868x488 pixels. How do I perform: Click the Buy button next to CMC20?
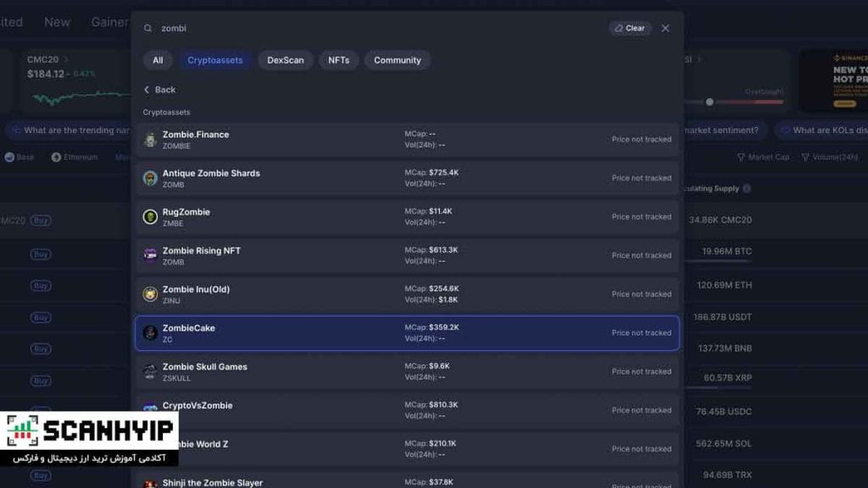coord(41,220)
